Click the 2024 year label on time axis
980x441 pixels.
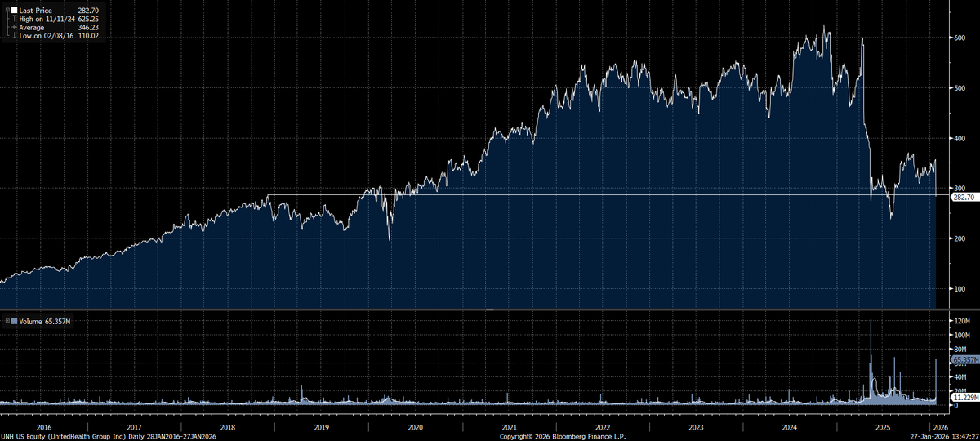coord(790,427)
